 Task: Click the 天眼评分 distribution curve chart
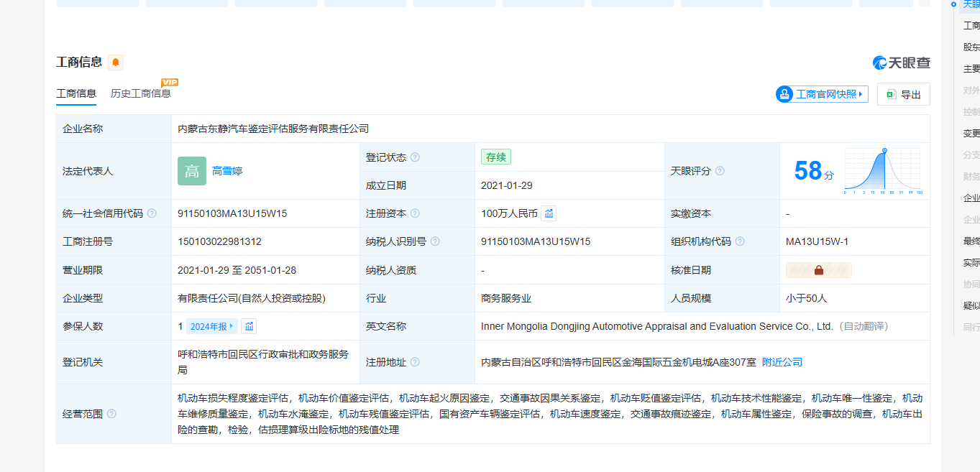click(882, 172)
